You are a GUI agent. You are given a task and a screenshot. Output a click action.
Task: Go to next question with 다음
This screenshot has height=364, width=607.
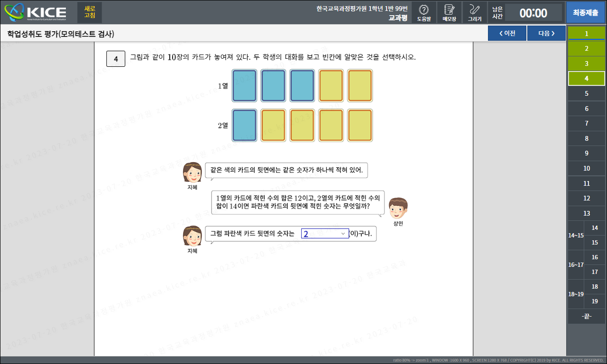[x=546, y=33]
